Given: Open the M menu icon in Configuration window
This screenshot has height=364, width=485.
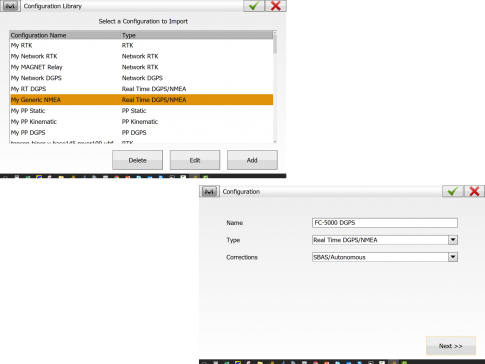Looking at the screenshot, I should 209,191.
